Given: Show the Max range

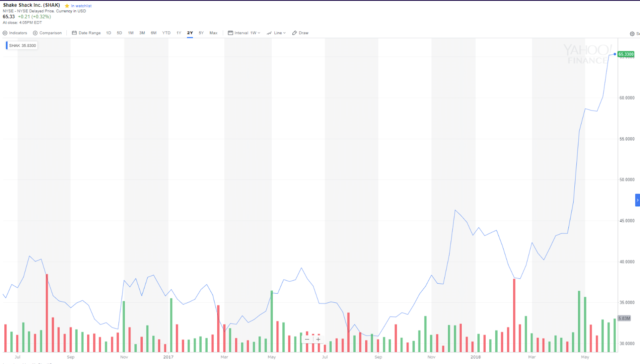Looking at the screenshot, I should 214,33.
